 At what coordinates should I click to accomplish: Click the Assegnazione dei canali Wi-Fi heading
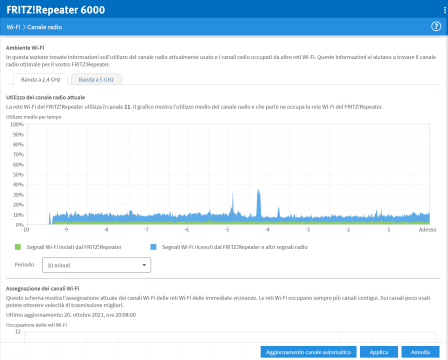(43, 288)
